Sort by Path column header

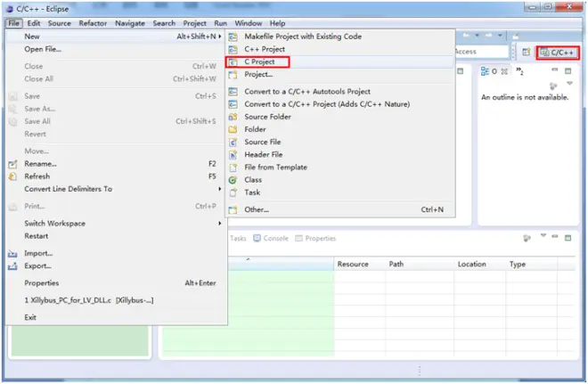(420, 265)
